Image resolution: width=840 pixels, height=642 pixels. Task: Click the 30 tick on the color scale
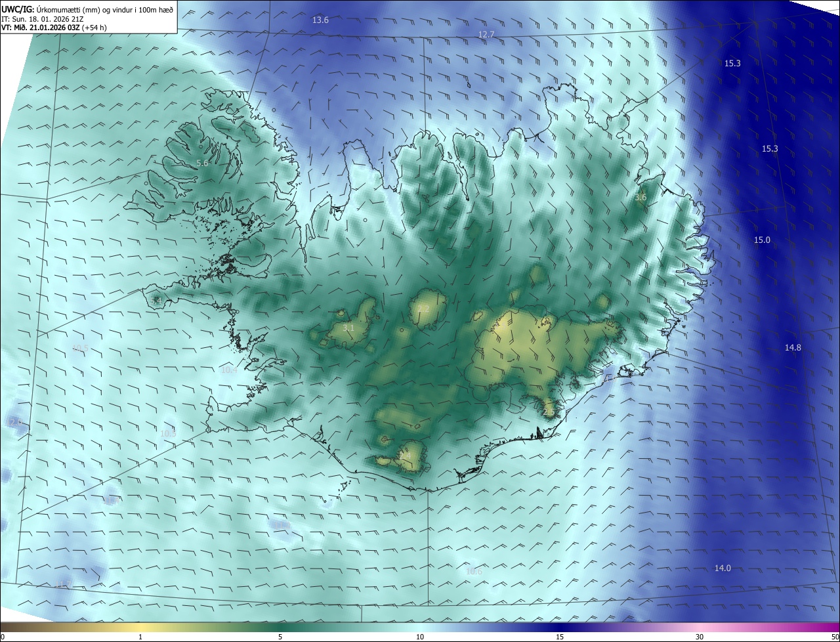click(700, 637)
